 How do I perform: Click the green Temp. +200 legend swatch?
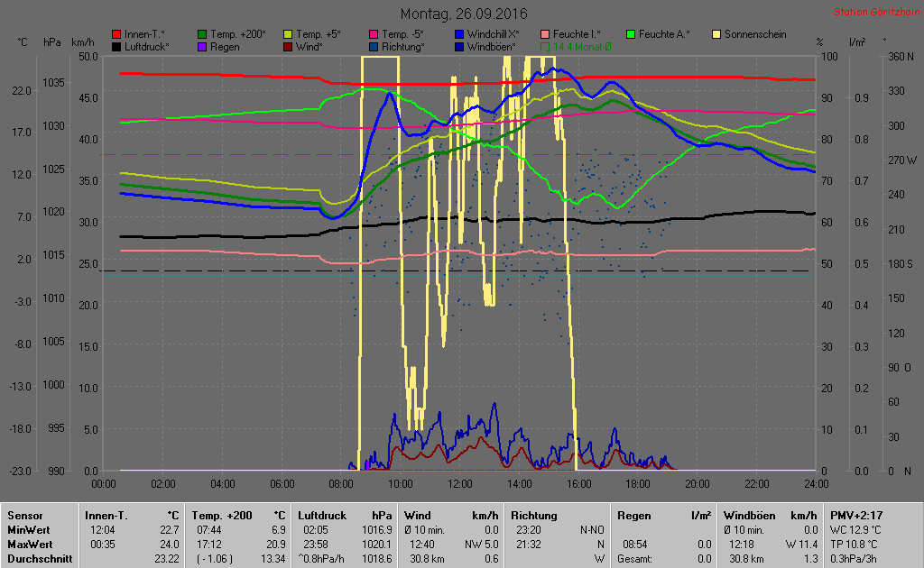click(x=202, y=35)
